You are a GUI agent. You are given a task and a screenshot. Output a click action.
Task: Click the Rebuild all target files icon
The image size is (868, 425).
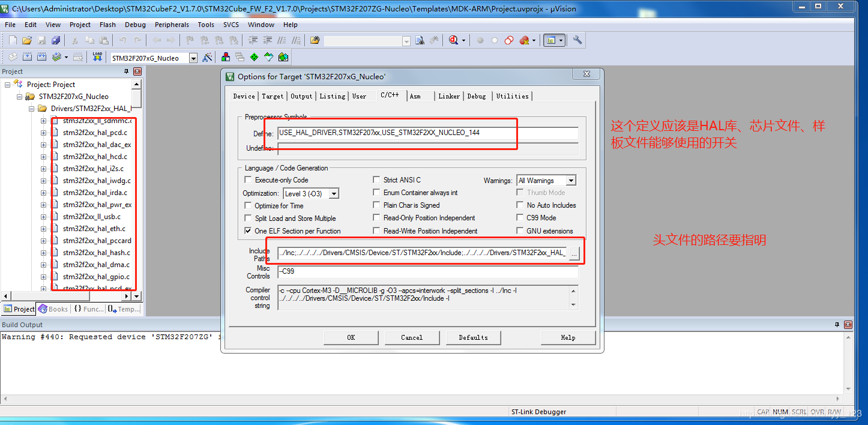[41, 57]
